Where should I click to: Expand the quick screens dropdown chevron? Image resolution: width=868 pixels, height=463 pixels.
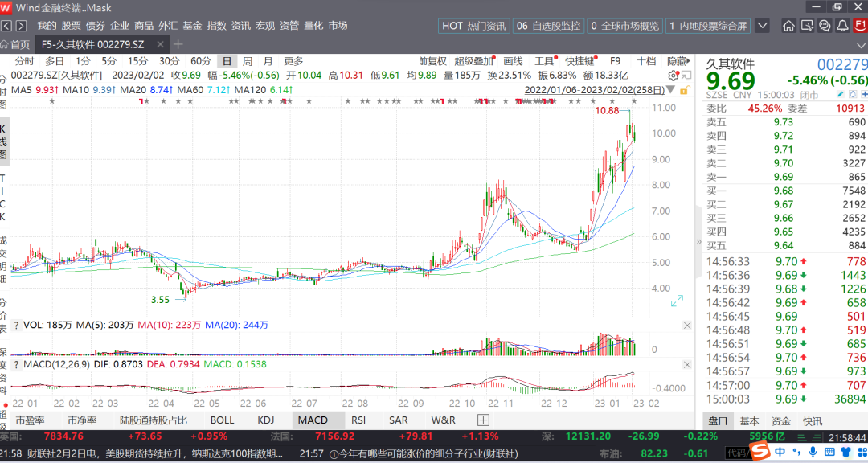pos(762,26)
